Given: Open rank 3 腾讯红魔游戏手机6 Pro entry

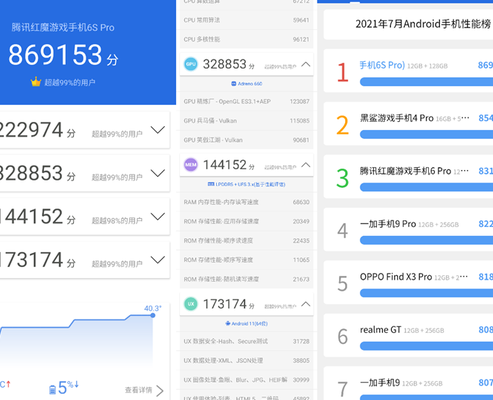Looking at the screenshot, I should click(408, 177).
